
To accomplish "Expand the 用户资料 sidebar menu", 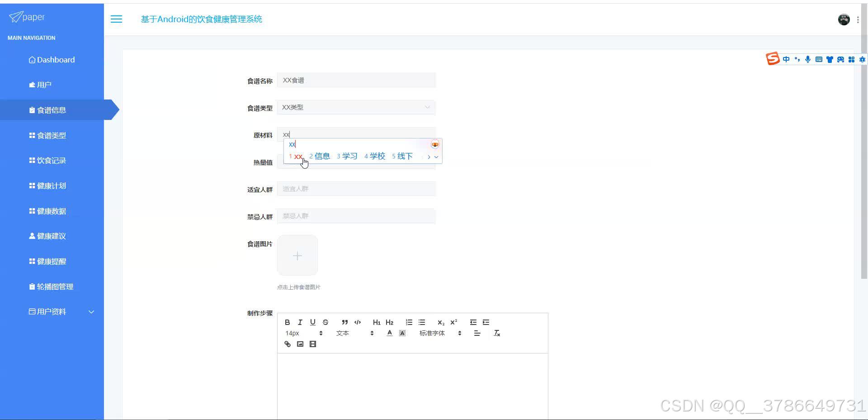I will 52,311.
